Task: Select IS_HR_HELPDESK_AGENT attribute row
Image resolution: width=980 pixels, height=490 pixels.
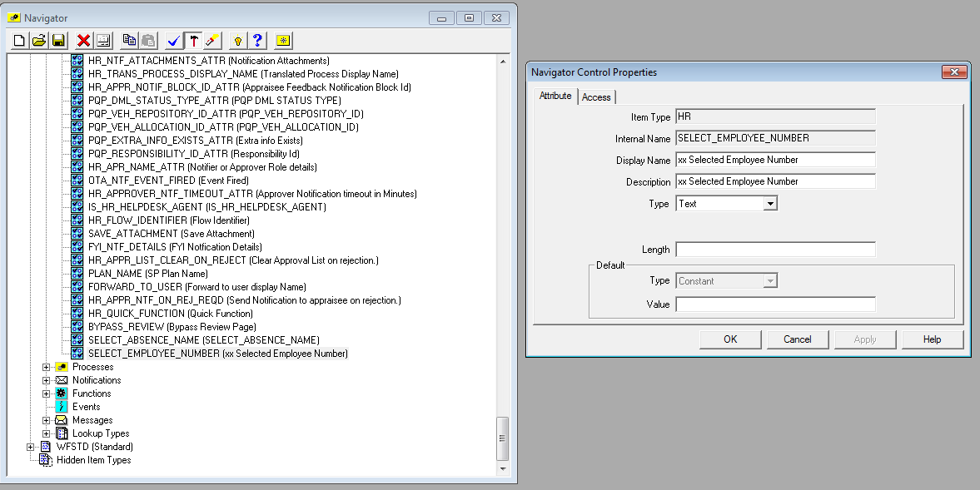Action: (206, 207)
